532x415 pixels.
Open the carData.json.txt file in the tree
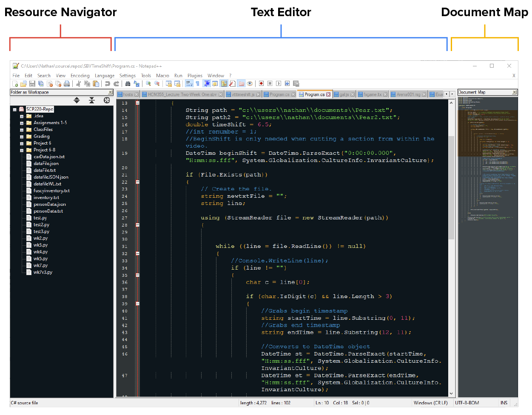point(49,157)
